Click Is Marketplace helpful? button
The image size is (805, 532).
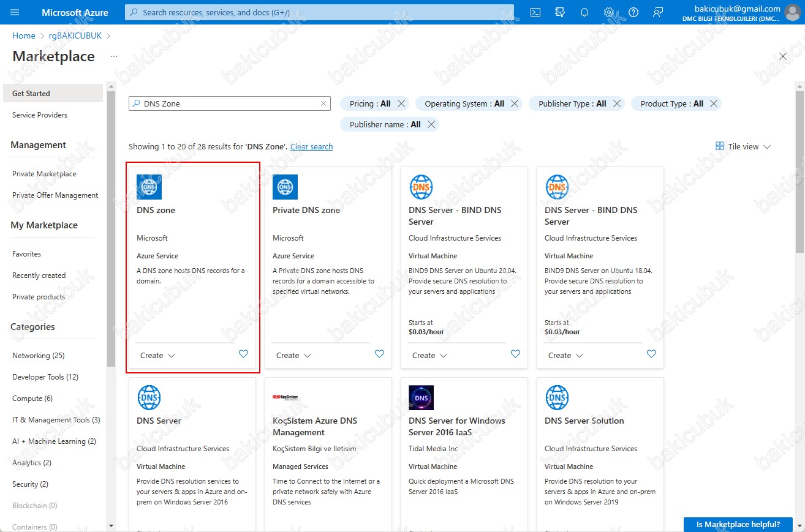[738, 525]
